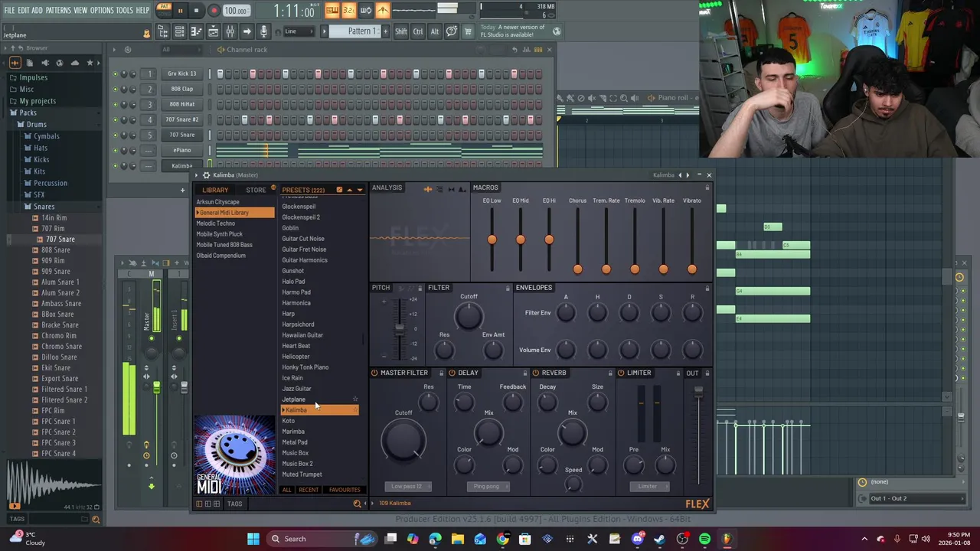Switch PAT/SONG mode toggle
Screen dimensions: 980x551
pos(164,10)
